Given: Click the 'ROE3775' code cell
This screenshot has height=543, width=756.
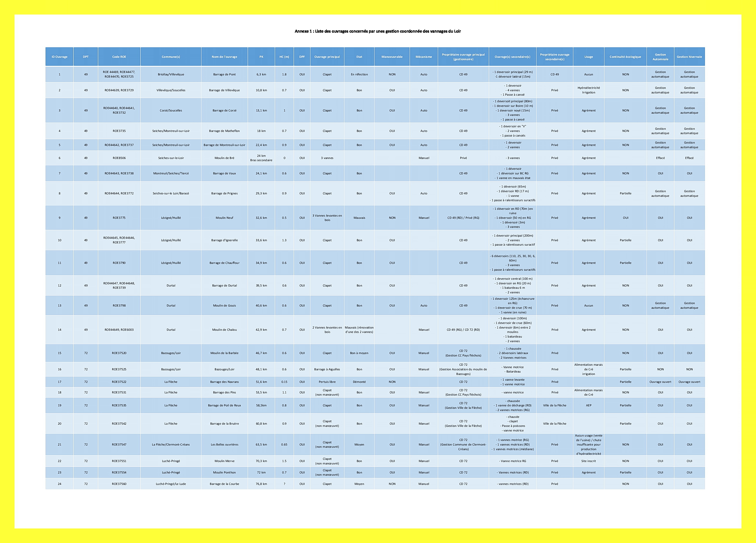Looking at the screenshot, I should [119, 218].
